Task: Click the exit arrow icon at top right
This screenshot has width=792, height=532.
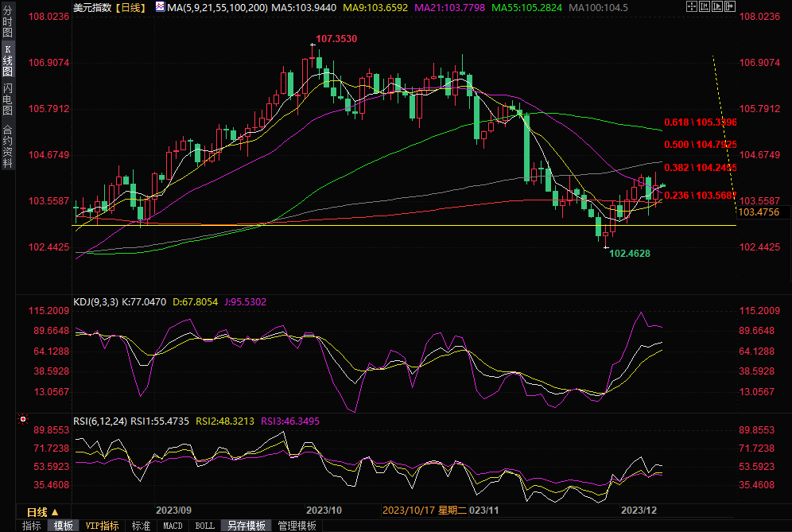Action: click(x=730, y=7)
